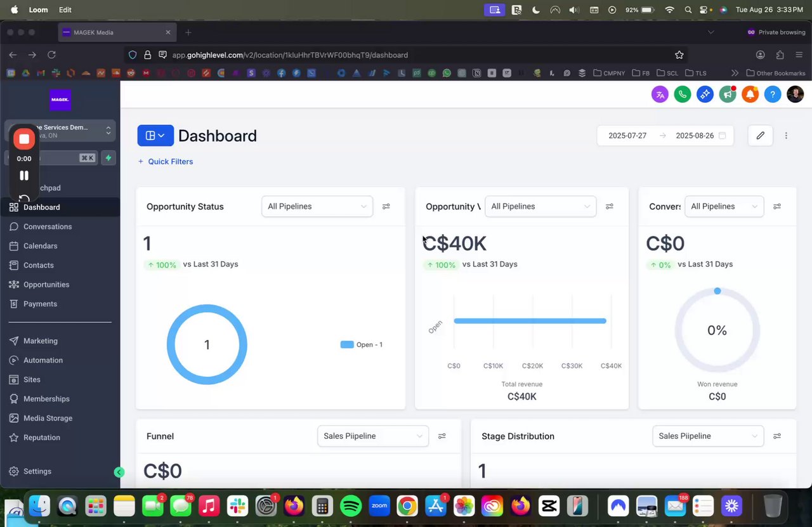Pause the Loom recording
812x527 pixels.
pos(24,176)
